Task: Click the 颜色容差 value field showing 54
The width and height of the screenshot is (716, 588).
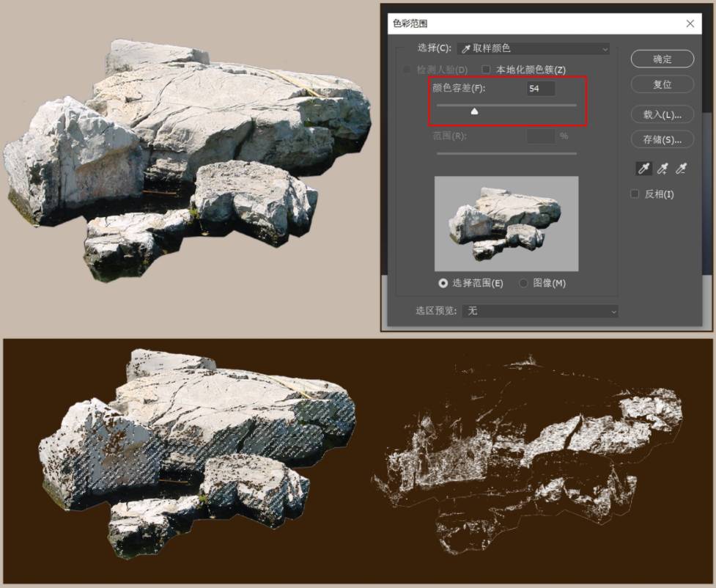Action: 541,89
